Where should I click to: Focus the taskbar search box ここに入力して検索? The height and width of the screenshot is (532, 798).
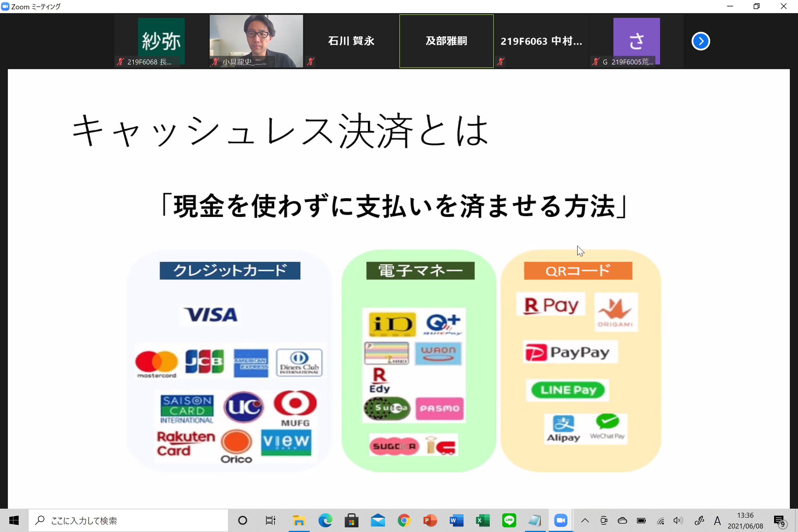128,520
